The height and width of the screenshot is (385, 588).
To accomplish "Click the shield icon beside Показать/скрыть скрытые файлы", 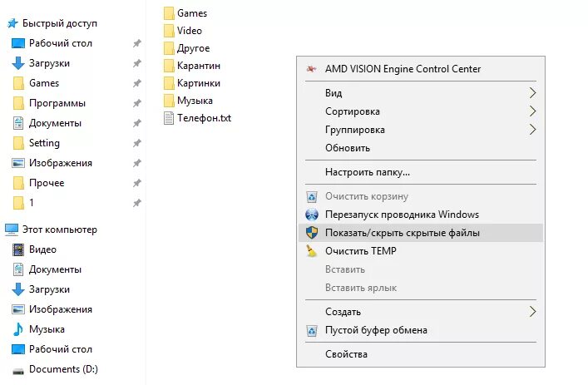I will 311,233.
